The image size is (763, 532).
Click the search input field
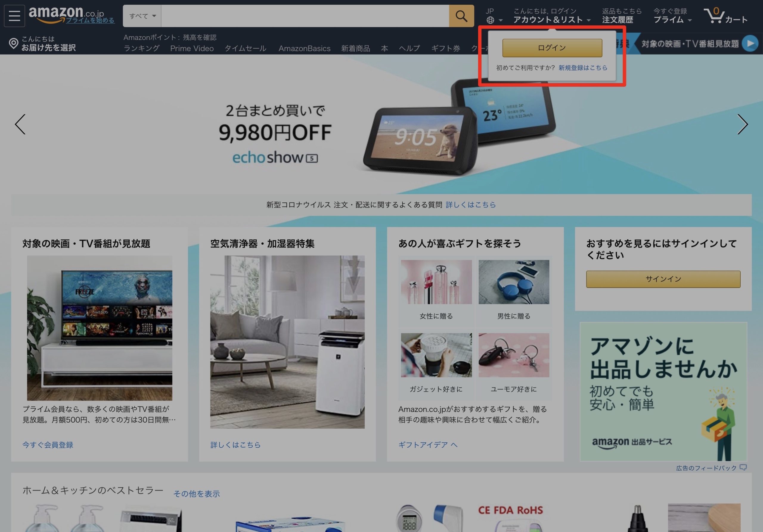click(x=305, y=15)
